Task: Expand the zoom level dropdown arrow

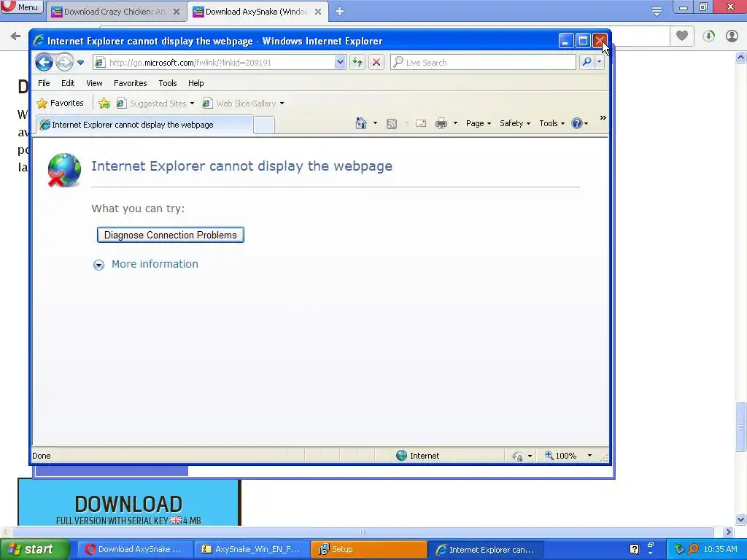Action: (589, 456)
